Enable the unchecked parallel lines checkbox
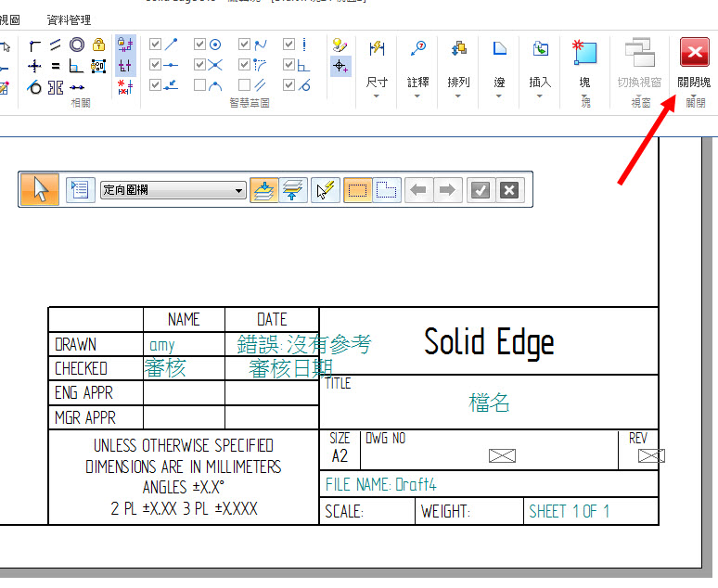 [245, 85]
